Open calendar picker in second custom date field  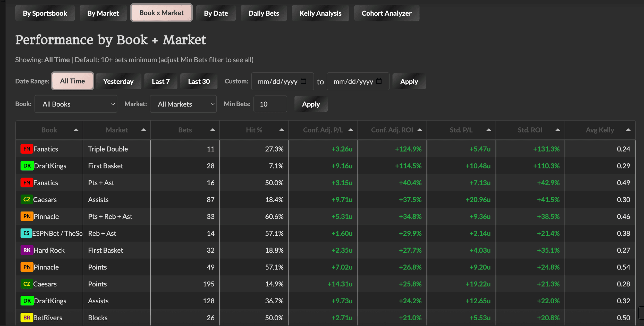tap(379, 81)
